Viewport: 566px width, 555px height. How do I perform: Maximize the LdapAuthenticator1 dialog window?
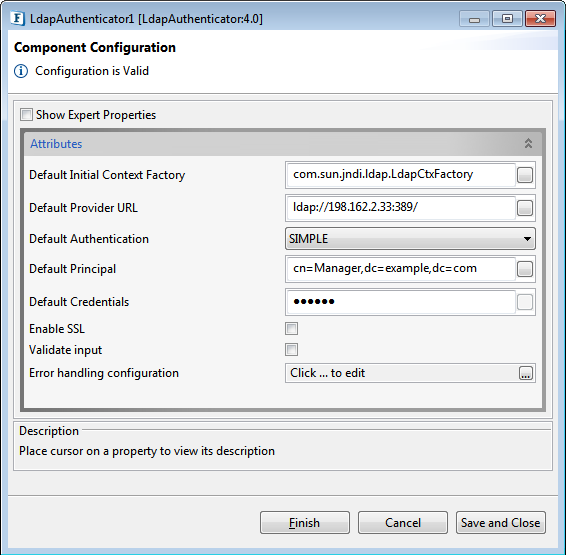[507, 19]
